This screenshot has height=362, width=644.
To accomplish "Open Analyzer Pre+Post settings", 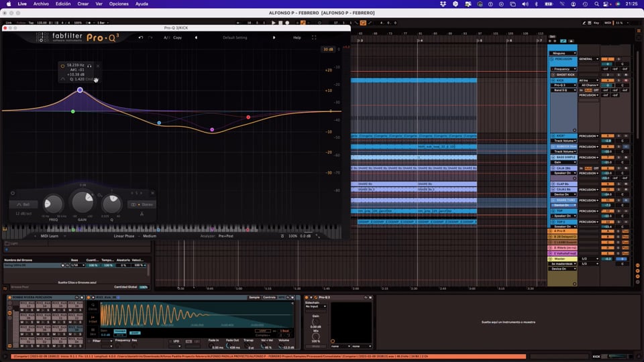I will tap(226, 236).
